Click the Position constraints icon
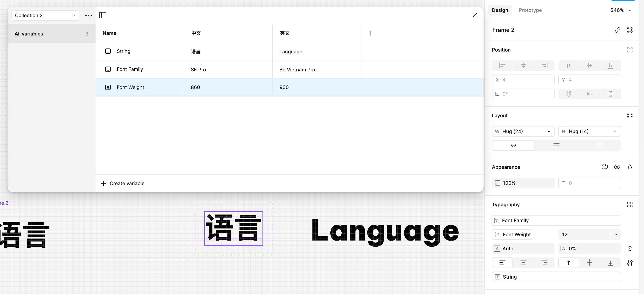 tap(630, 50)
